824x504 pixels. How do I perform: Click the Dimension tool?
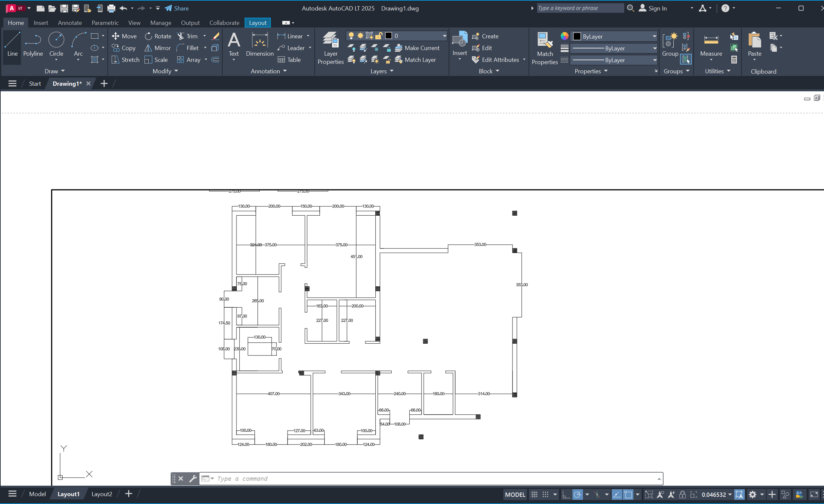tap(259, 45)
